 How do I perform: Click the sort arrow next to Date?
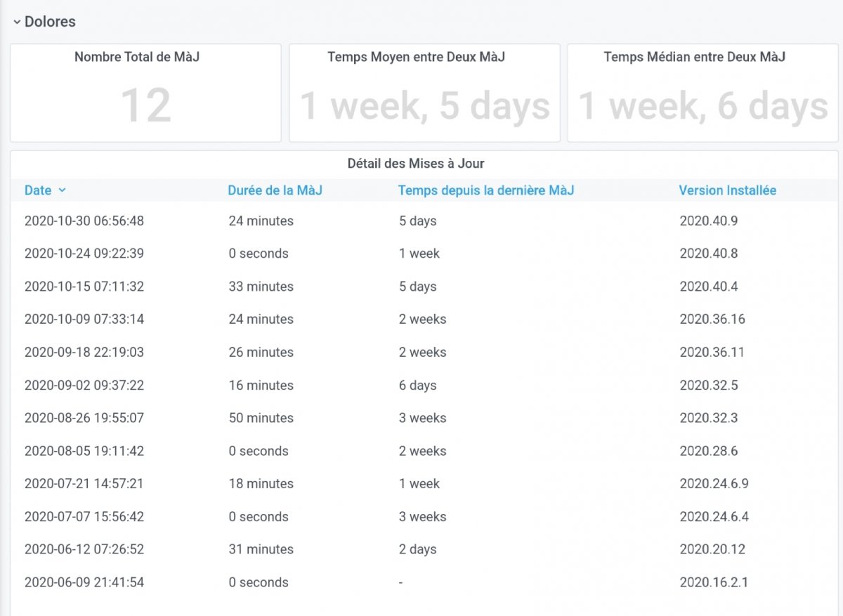tap(62, 190)
